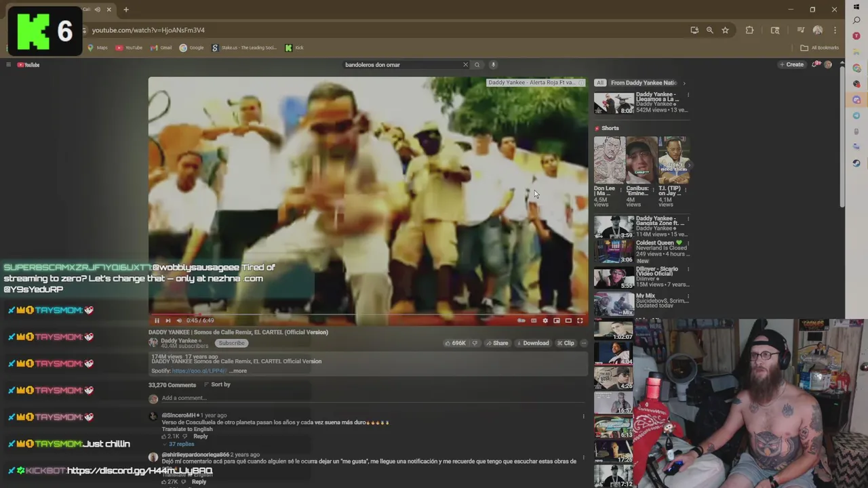Open options for Gangsta Zone suggestion
868x488 pixels.
click(x=688, y=220)
